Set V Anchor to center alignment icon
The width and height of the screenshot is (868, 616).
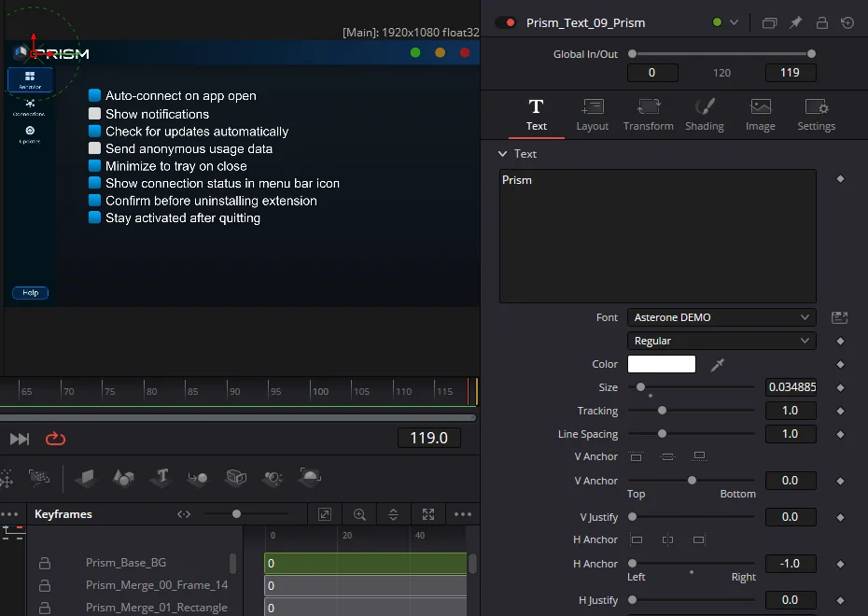(667, 456)
